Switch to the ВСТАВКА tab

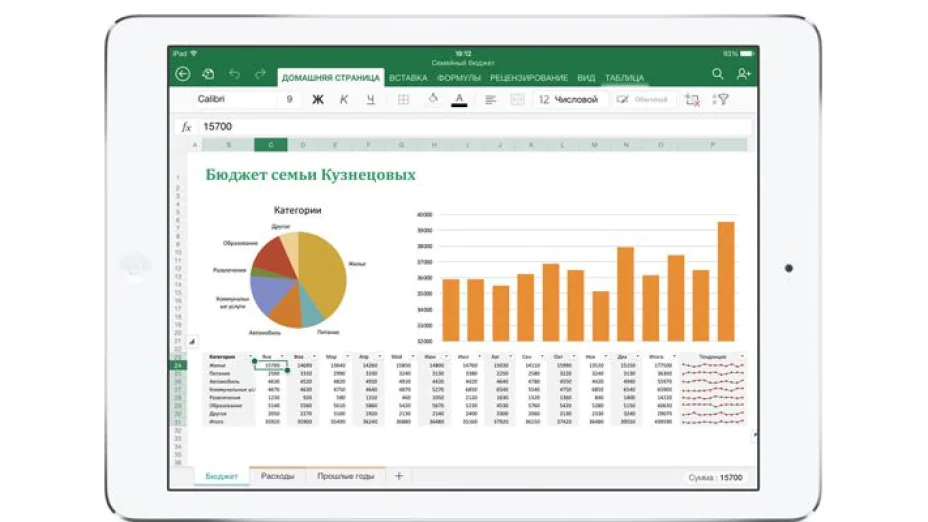pyautogui.click(x=408, y=78)
